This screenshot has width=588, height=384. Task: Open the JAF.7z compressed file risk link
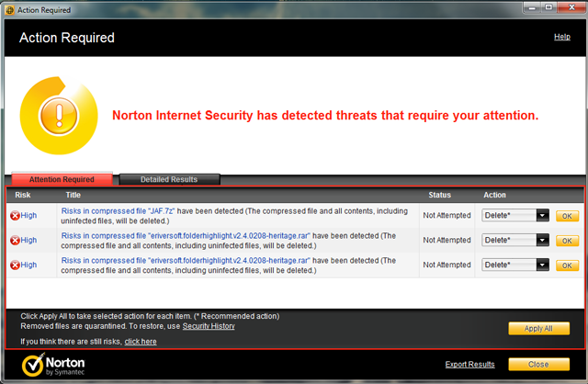point(119,211)
